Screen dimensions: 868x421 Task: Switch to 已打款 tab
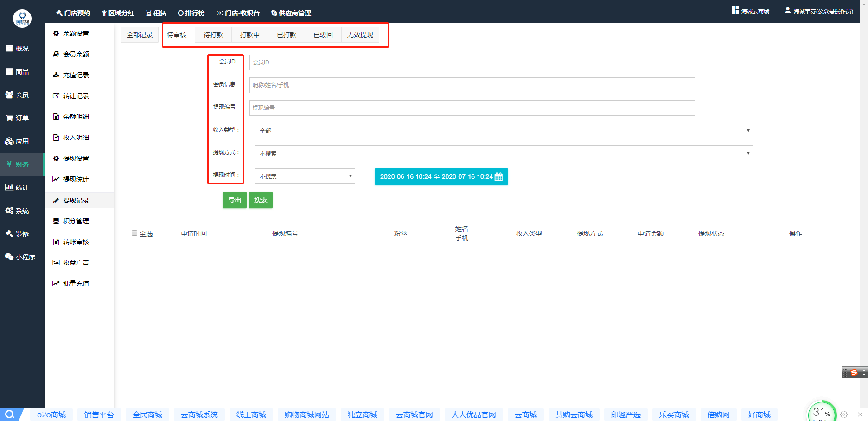287,35
